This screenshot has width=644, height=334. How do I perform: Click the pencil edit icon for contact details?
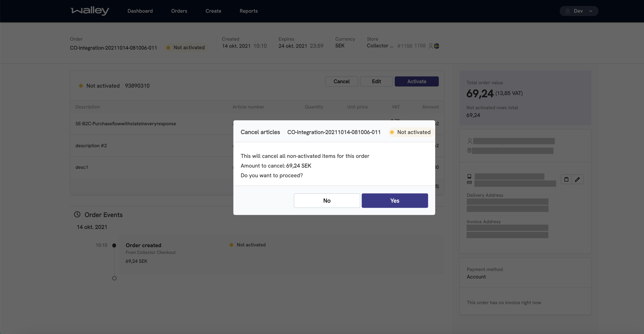point(577,179)
